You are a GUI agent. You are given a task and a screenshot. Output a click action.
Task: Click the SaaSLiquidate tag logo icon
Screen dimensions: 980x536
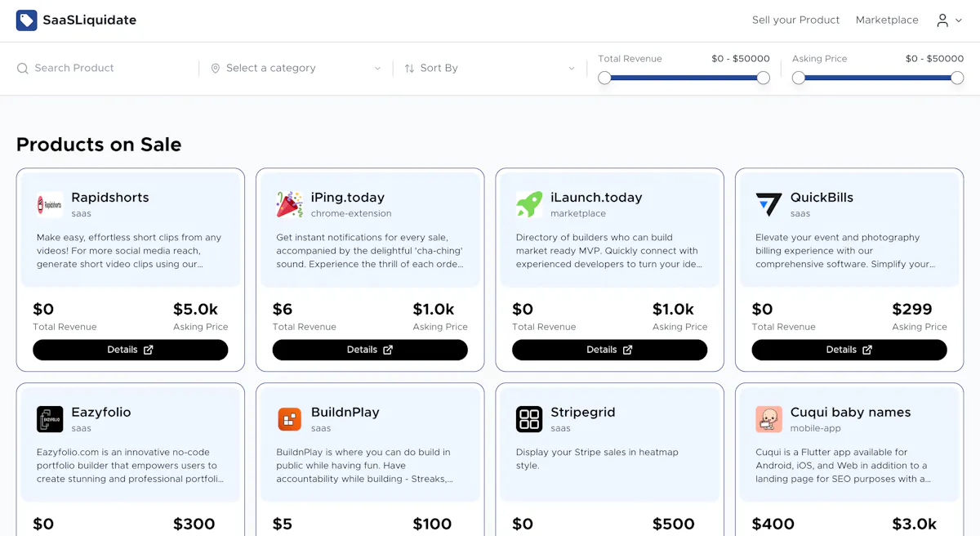point(27,20)
